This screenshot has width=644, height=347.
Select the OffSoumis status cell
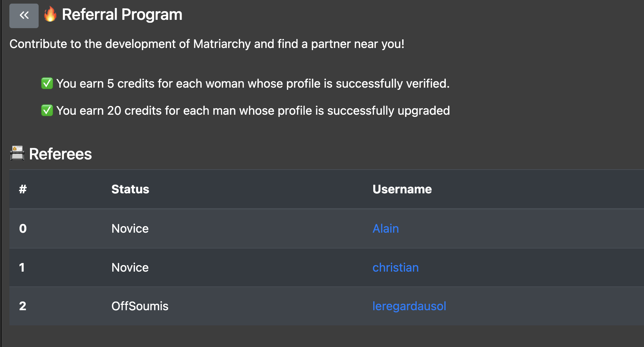click(140, 306)
